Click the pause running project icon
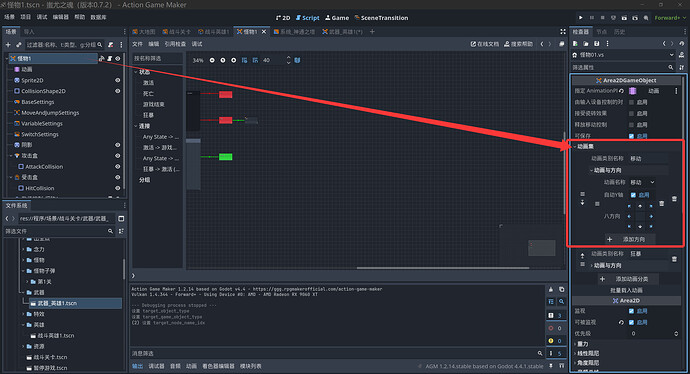The image size is (690, 374). point(591,18)
